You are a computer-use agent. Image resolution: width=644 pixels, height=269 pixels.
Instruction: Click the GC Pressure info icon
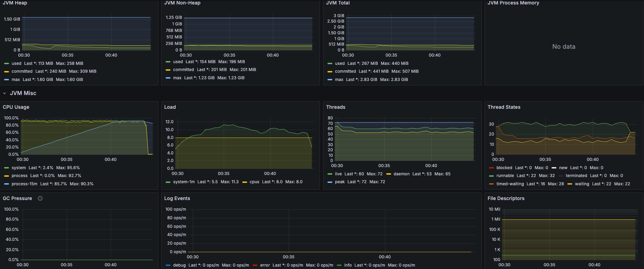40,198
